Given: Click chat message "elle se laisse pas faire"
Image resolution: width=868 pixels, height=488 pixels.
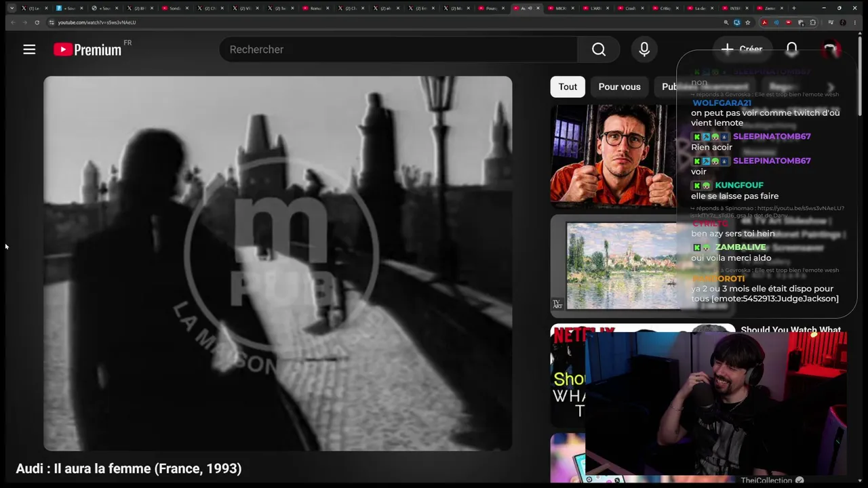Looking at the screenshot, I should click(x=734, y=196).
